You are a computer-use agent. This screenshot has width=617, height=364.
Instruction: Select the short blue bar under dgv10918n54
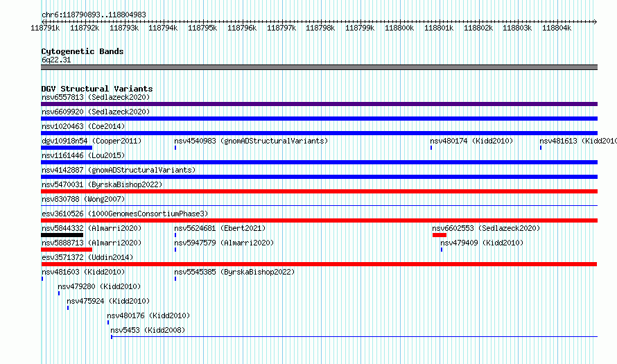[x=67, y=148]
